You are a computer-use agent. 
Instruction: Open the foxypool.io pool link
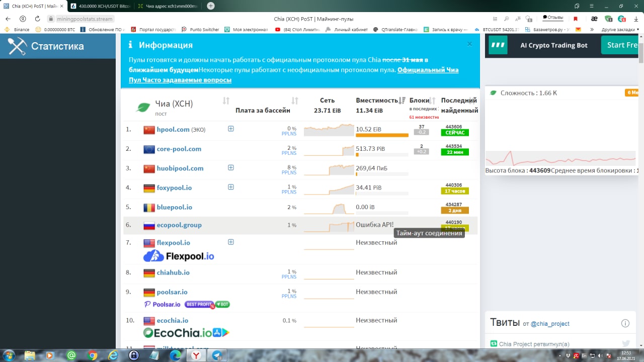(174, 188)
